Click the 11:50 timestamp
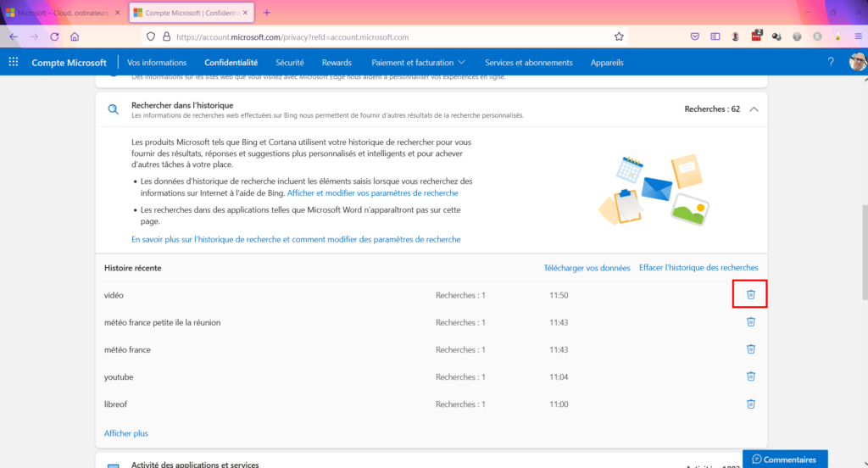 tap(559, 295)
